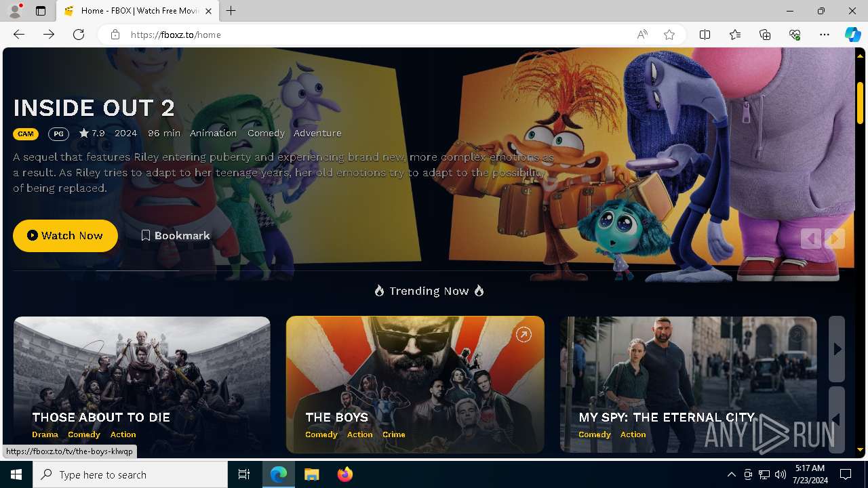Viewport: 868px width, 488px height.
Task: Select Drama tag on Those About to Die
Action: pyautogui.click(x=45, y=434)
